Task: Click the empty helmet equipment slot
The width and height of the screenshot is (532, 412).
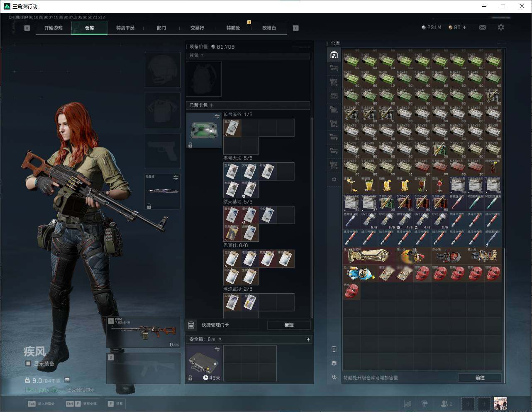Action: [163, 70]
